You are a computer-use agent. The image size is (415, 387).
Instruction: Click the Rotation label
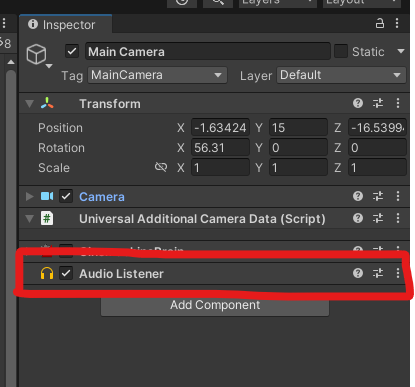click(x=61, y=148)
